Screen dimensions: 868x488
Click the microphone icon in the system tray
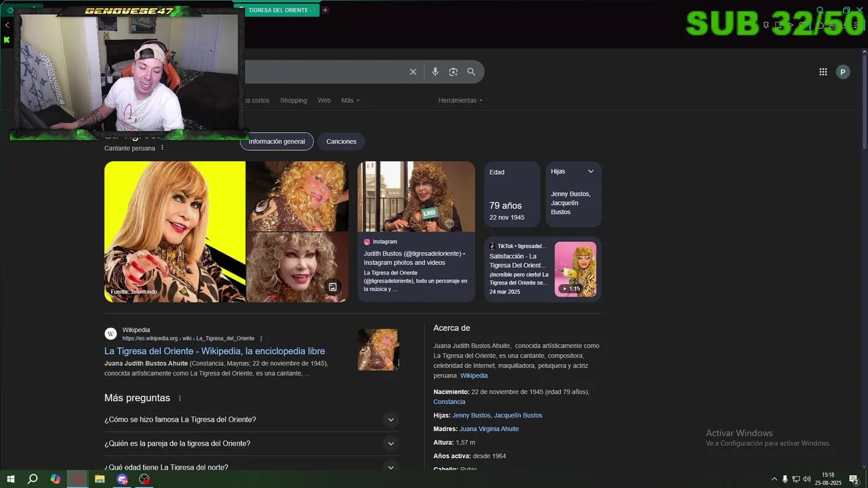[x=785, y=479]
